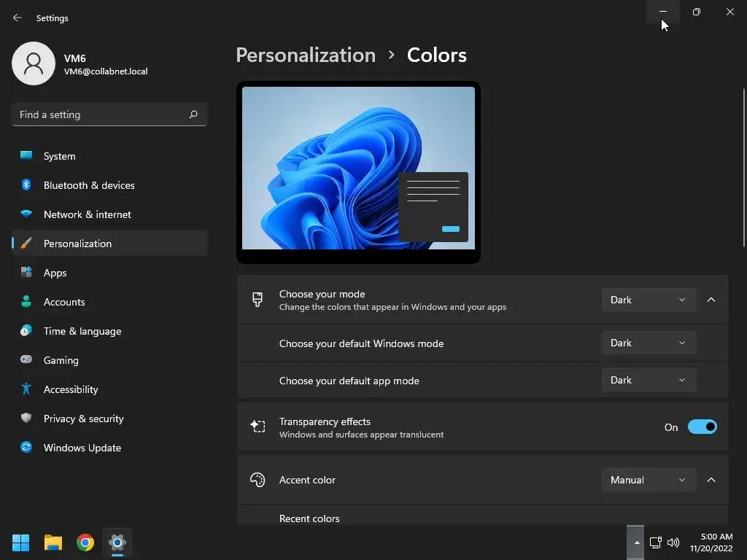This screenshot has height=560, width=747.
Task: Click the Settings gear in taskbar
Action: 117,542
